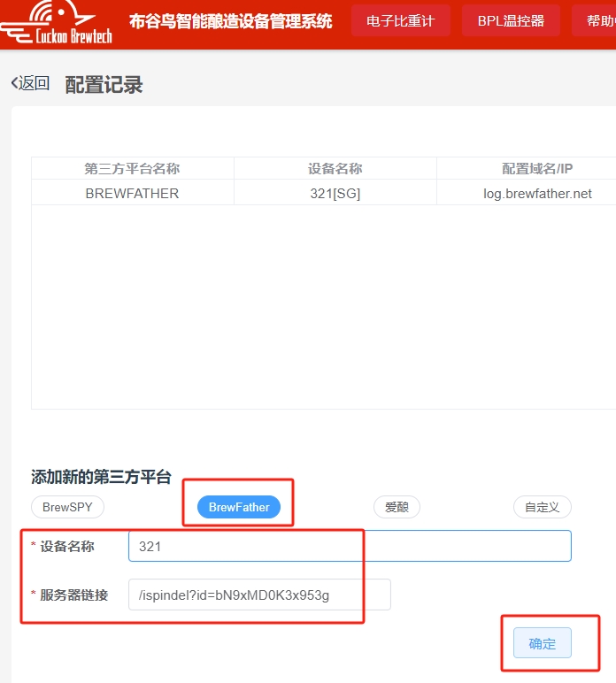
Task: Click into the 服务器链接 input field
Action: (259, 595)
